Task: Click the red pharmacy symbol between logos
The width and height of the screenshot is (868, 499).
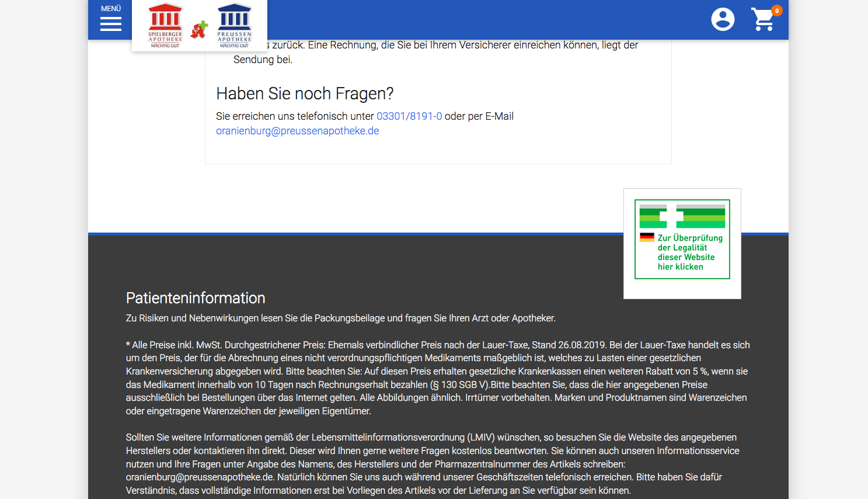Action: coord(199,30)
